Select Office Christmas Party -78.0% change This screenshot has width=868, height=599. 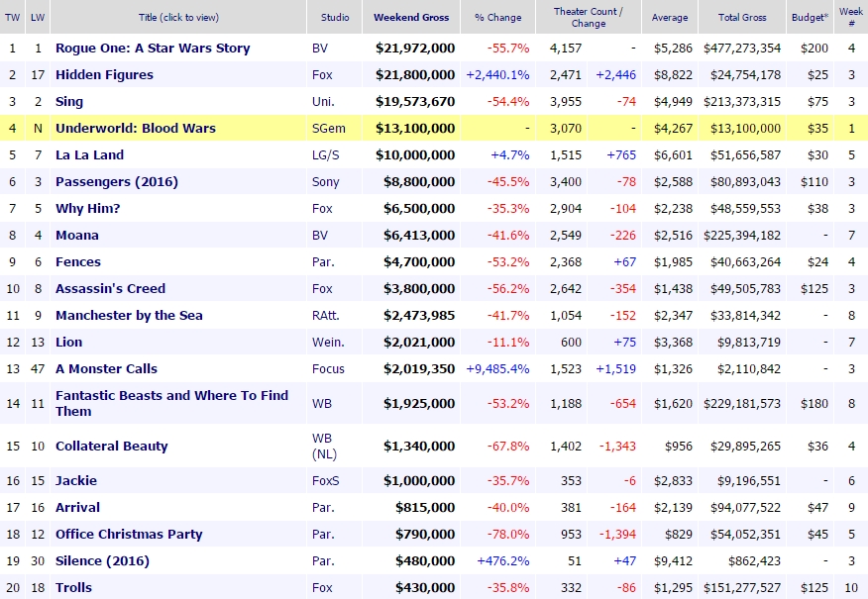click(508, 535)
